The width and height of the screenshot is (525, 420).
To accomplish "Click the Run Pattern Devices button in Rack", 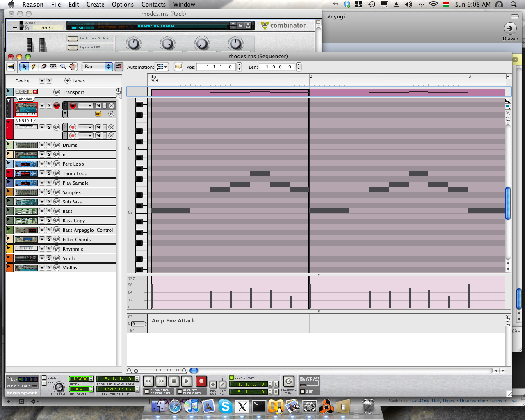I will click(73, 39).
